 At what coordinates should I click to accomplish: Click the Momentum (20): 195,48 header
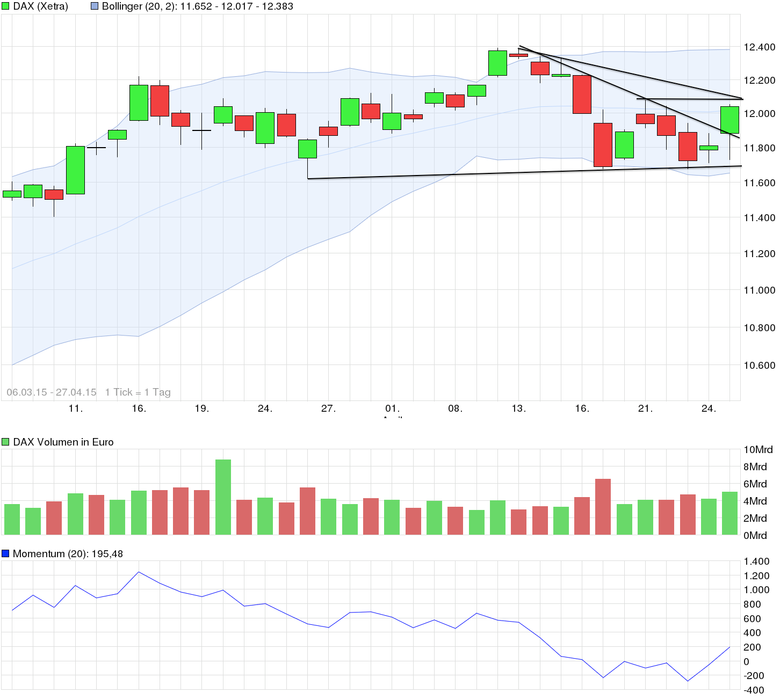[67, 553]
